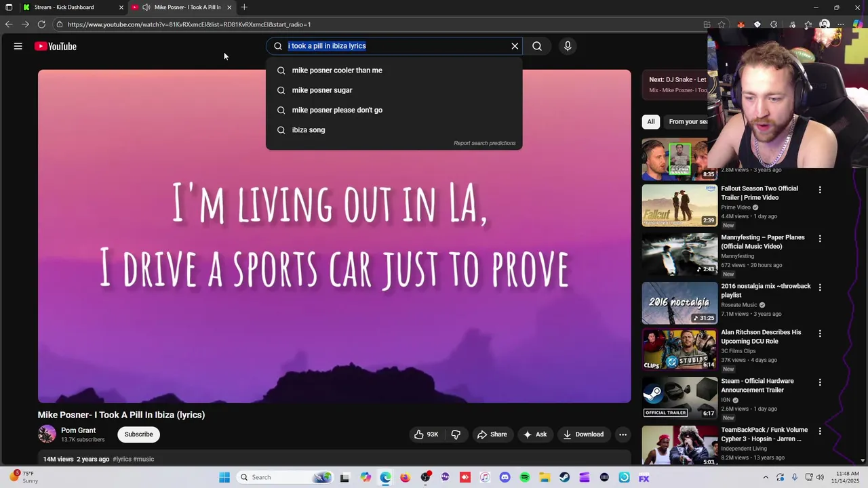The height and width of the screenshot is (488, 868).
Task: Open Windows Start menu
Action: click(224, 477)
